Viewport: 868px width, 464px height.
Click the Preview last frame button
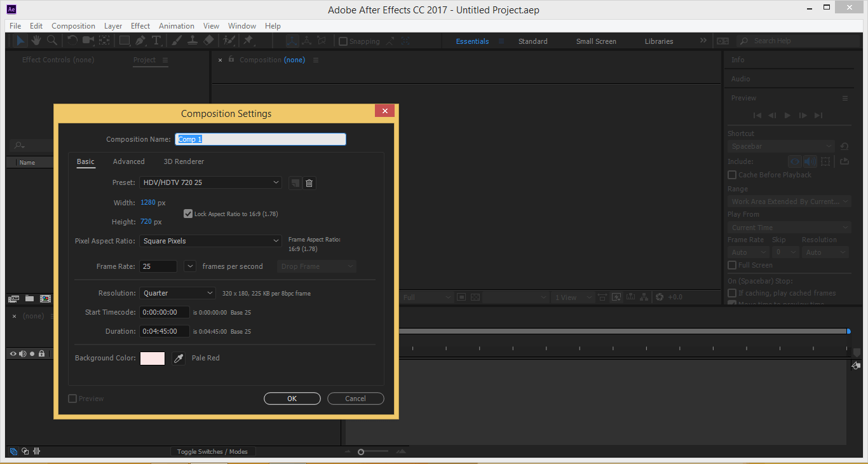pyautogui.click(x=818, y=115)
